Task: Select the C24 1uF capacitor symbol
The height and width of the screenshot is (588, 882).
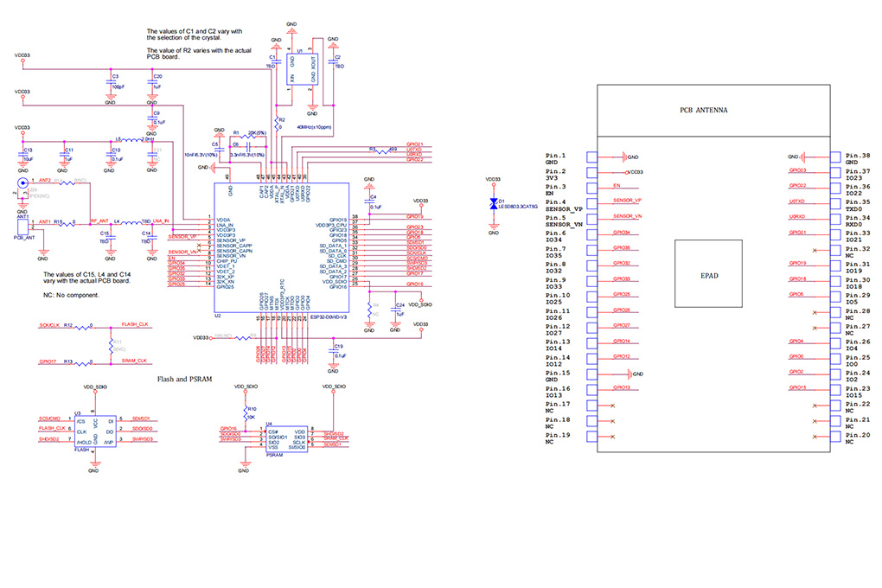Action: coord(395,310)
